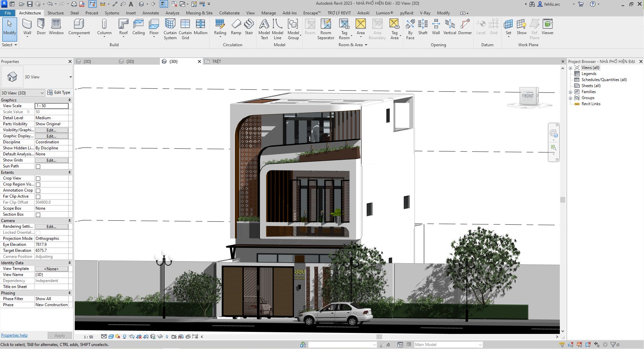The height and width of the screenshot is (349, 644).
Task: Click the Floor tool icon
Action: [154, 24]
